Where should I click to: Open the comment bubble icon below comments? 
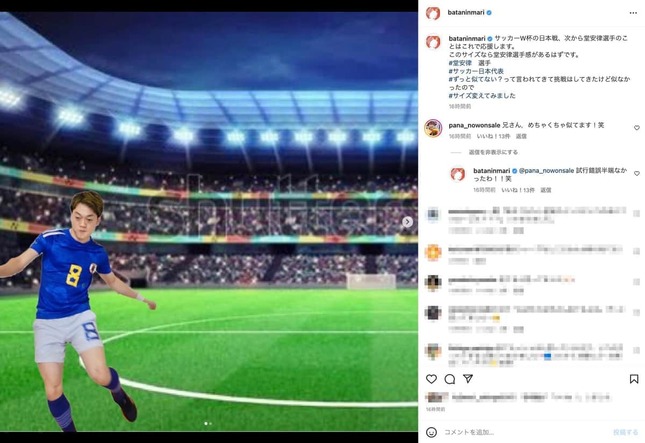450,379
